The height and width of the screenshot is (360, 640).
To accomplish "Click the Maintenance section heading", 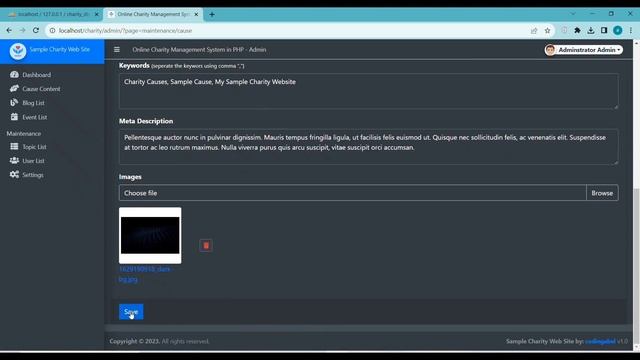I will (x=24, y=133).
